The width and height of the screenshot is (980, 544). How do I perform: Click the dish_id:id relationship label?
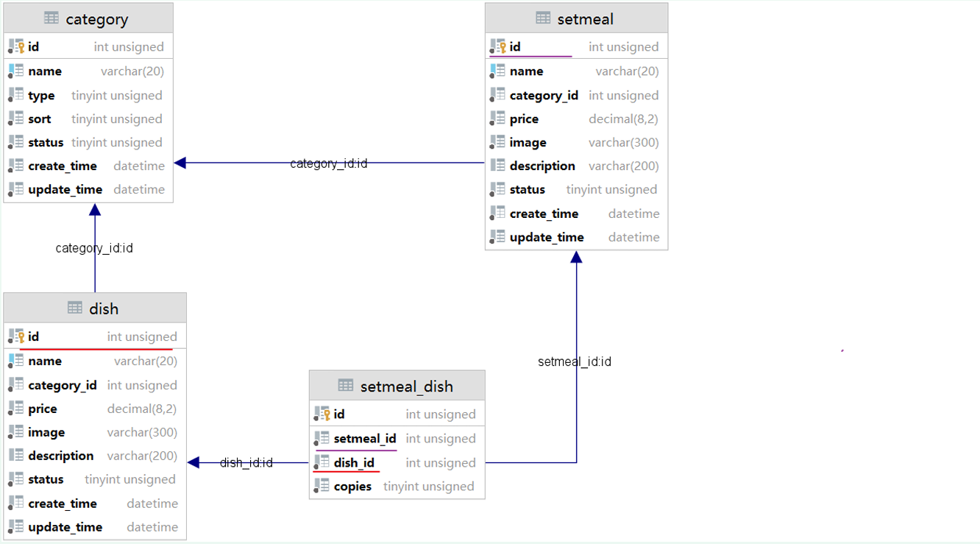pos(246,463)
